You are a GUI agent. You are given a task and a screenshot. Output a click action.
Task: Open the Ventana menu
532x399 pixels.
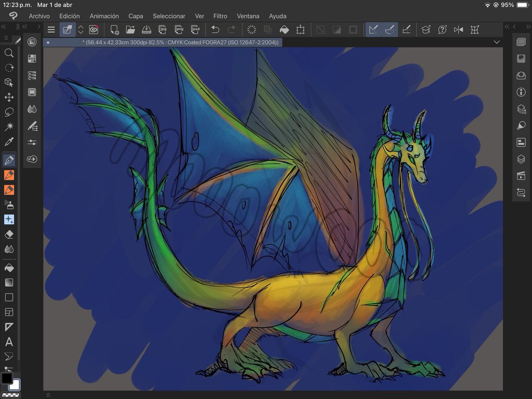[248, 16]
